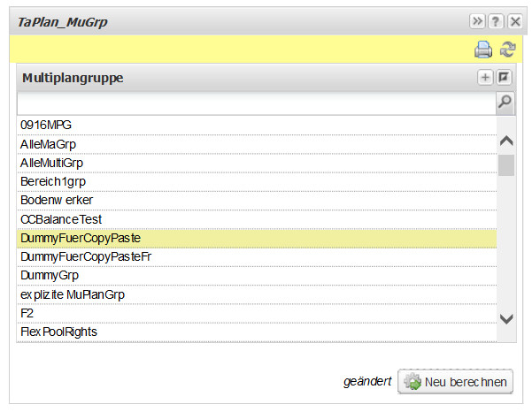Click the magnifier search icon

click(505, 102)
